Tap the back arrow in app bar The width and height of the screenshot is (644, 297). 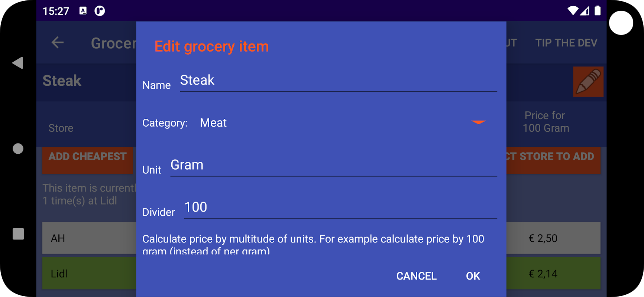coord(58,43)
